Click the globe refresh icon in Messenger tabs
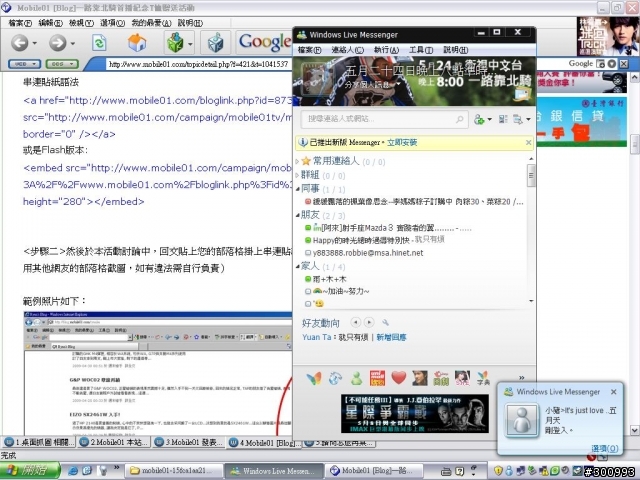The image size is (640, 480). point(335,378)
